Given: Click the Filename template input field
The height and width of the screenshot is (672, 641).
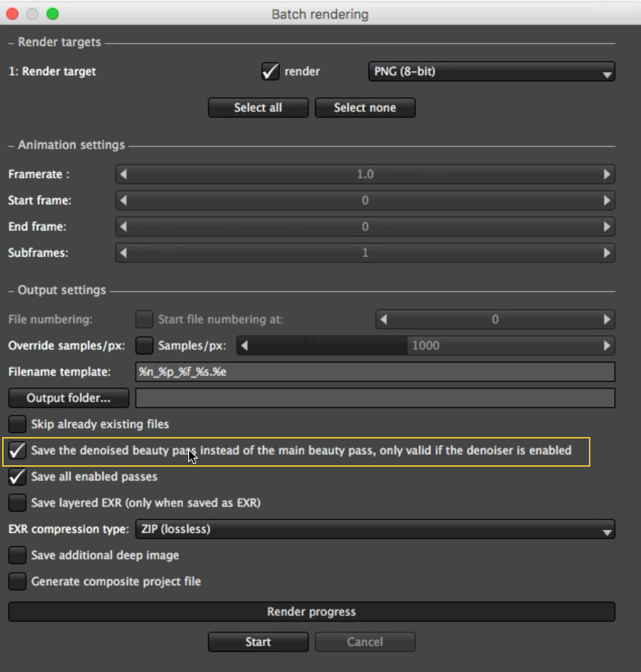Looking at the screenshot, I should point(375,372).
